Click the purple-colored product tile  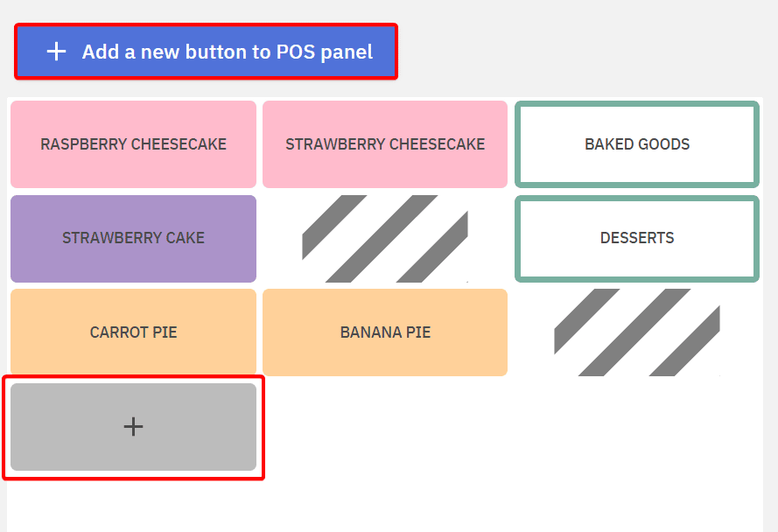(133, 238)
